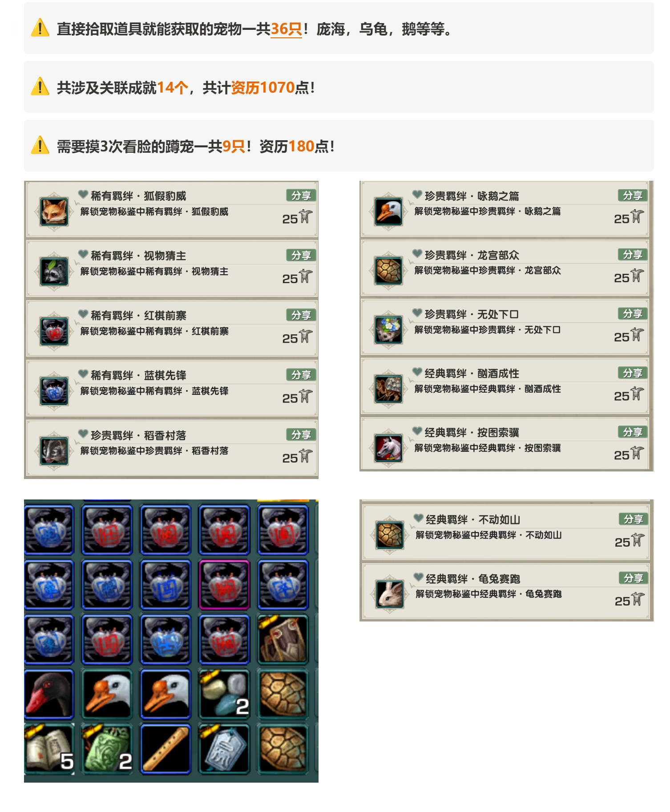The image size is (670, 812).
Task: Share the 狐假豹威 achievement via 分享
Action: 301,195
